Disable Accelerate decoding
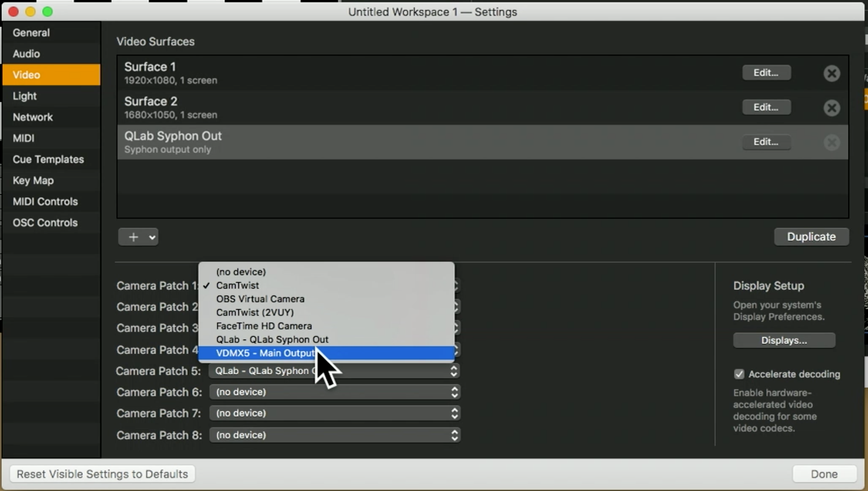The height and width of the screenshot is (491, 868). (740, 374)
